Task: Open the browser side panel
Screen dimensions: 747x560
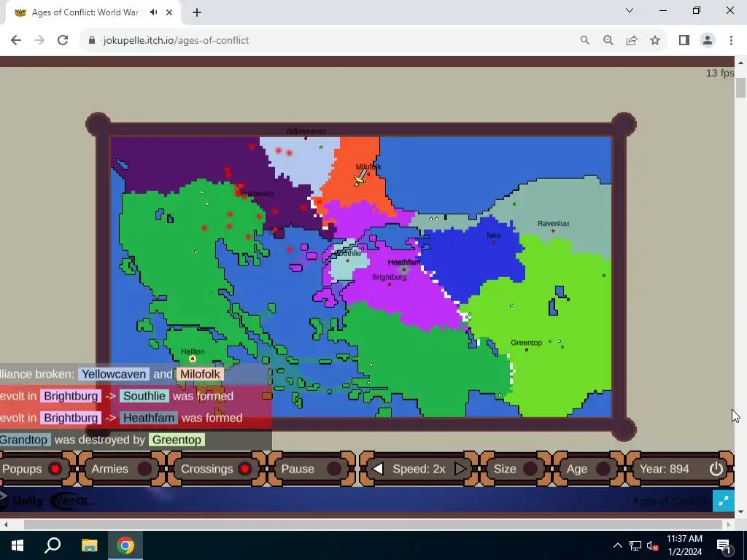Action: point(684,41)
